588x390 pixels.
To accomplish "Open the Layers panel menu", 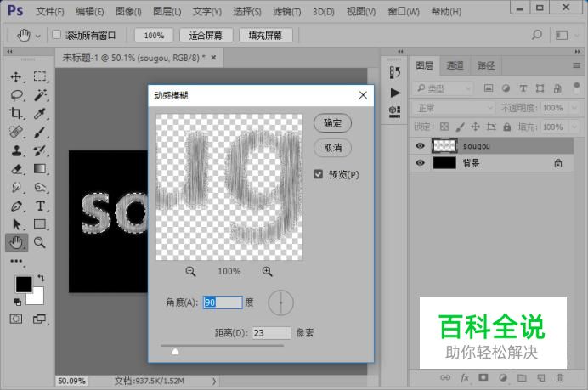I will point(576,65).
